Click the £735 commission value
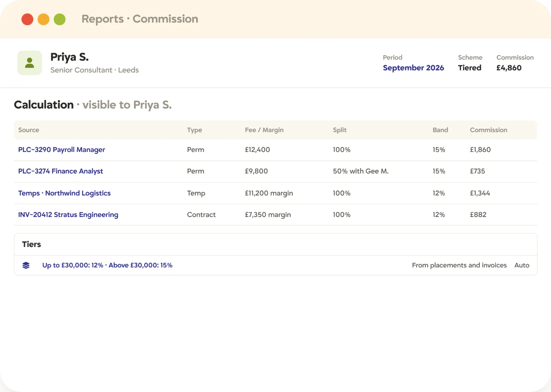This screenshot has width=551, height=392. pyautogui.click(x=477, y=171)
